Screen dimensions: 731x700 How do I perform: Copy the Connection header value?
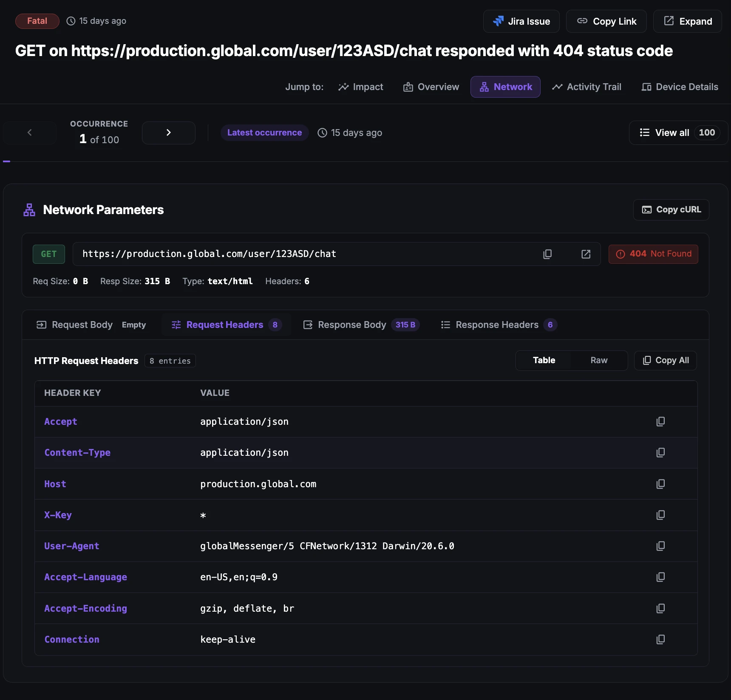pyautogui.click(x=660, y=639)
